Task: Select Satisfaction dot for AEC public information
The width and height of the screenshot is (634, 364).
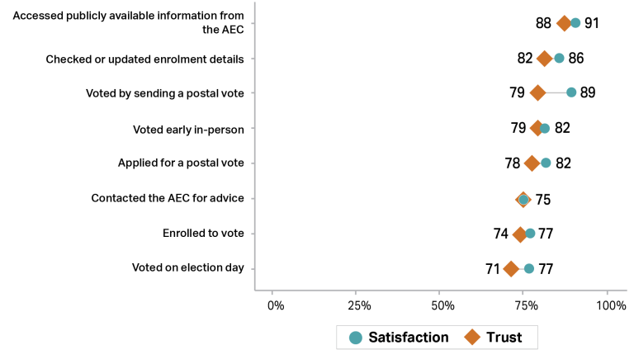Action: [x=575, y=22]
